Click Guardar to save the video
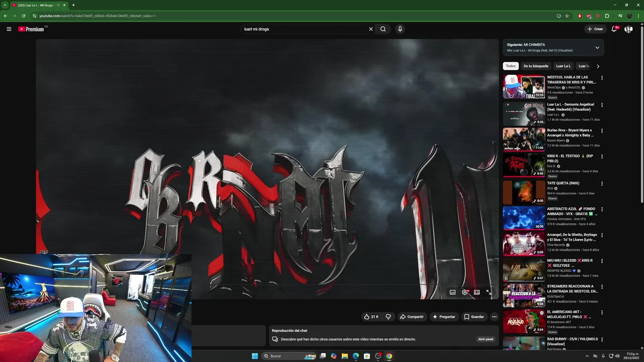Viewport: 644px width, 362px height. click(474, 317)
